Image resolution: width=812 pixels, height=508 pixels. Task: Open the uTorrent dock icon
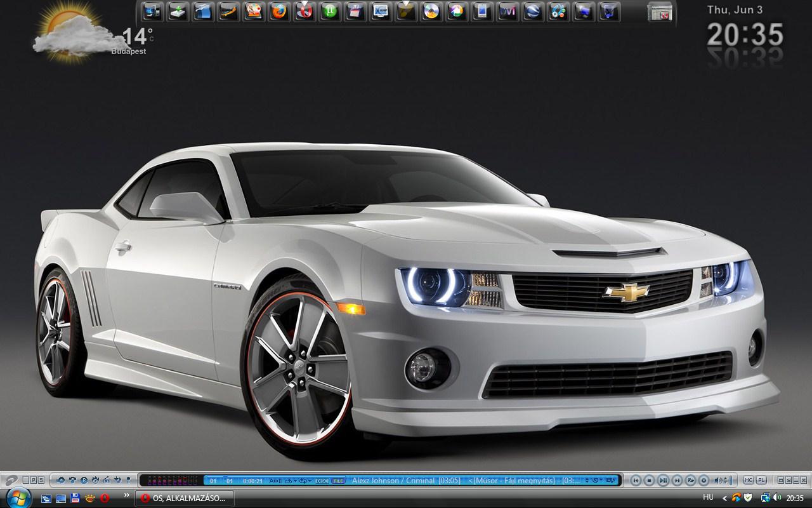click(x=329, y=11)
